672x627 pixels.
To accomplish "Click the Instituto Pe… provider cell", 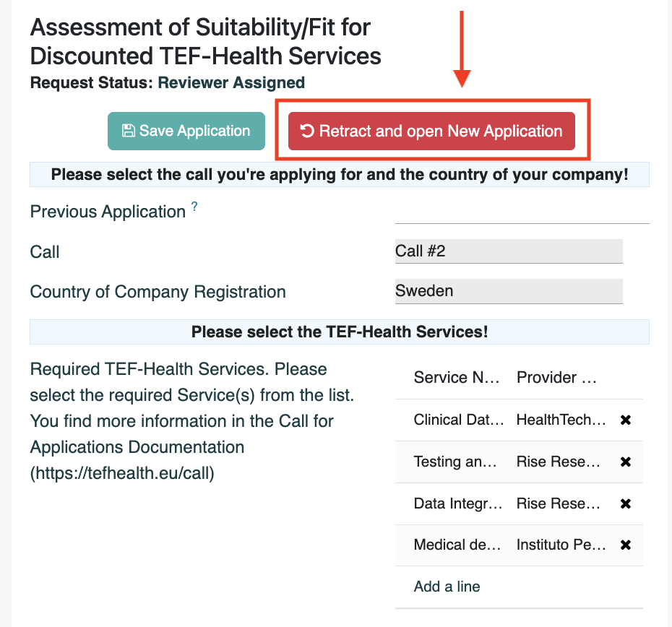I will [561, 545].
